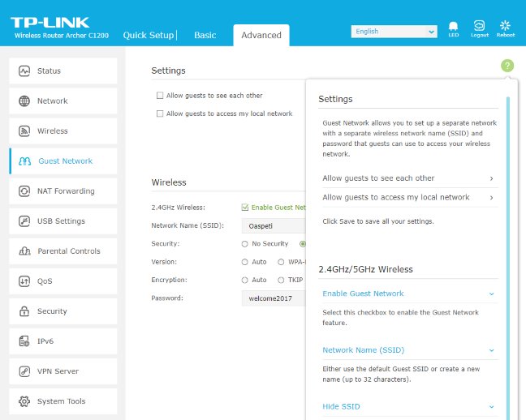Select the Advanced tab
Viewport: 526px width, 420px height.
tap(261, 35)
